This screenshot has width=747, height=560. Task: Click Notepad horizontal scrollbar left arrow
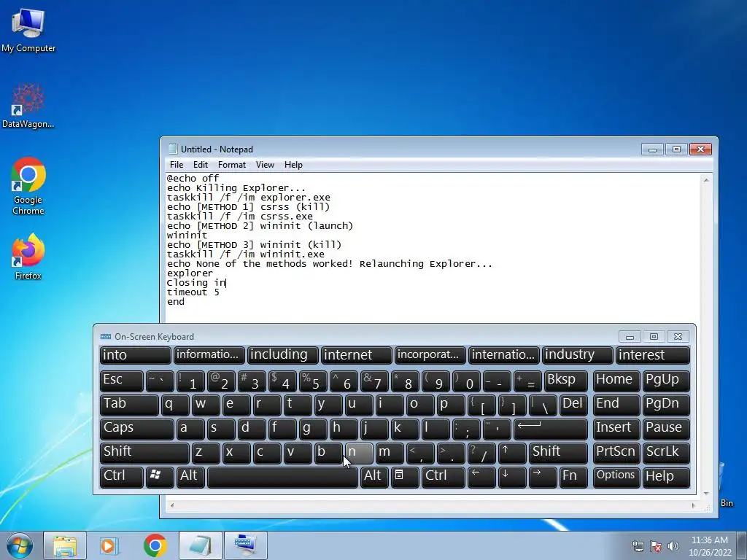(x=172, y=505)
